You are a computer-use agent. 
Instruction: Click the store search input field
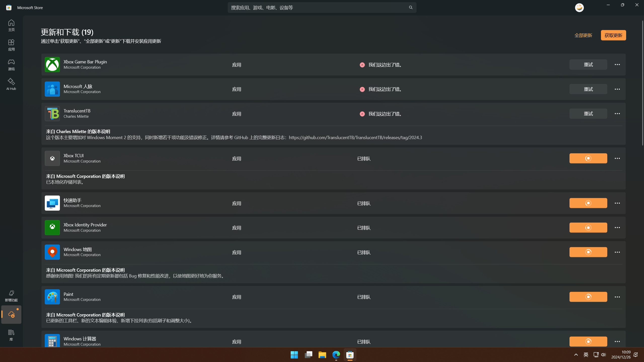click(x=317, y=8)
